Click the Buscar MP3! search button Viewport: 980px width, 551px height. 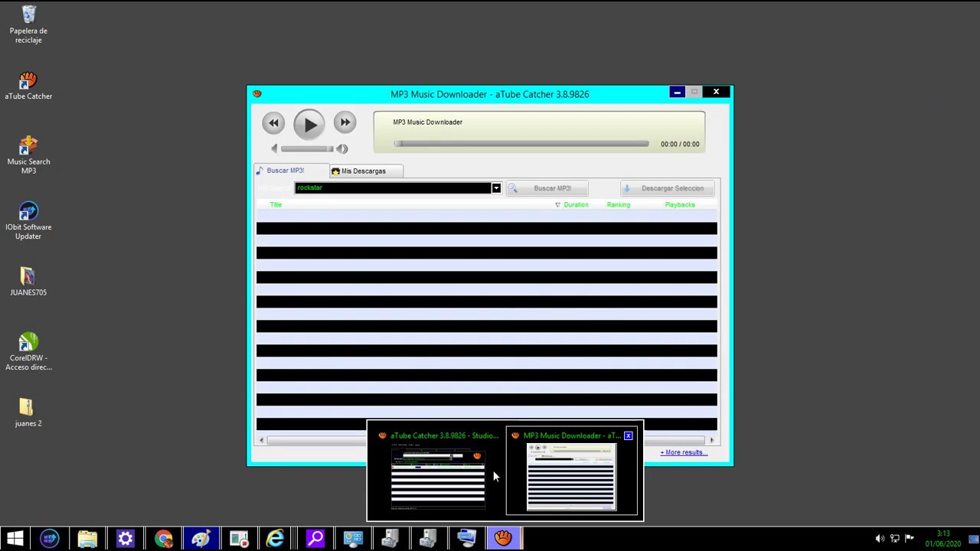tap(547, 188)
